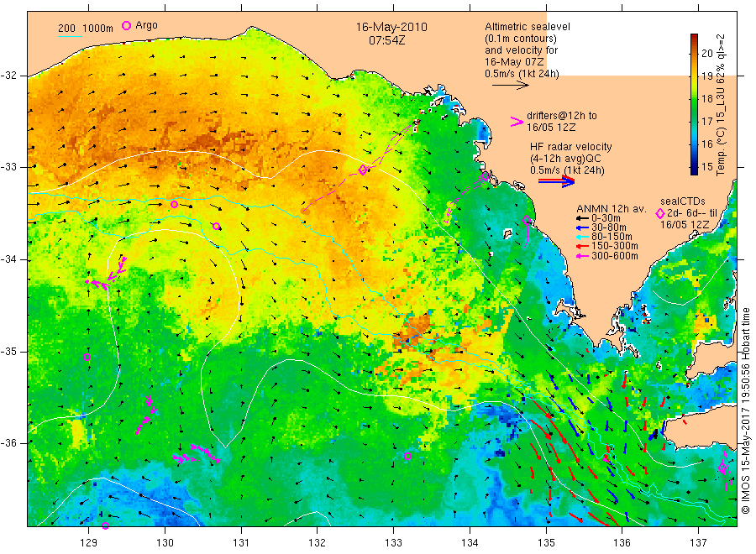Click the '0-30m' depth range label
756x554 pixels.
click(606, 218)
